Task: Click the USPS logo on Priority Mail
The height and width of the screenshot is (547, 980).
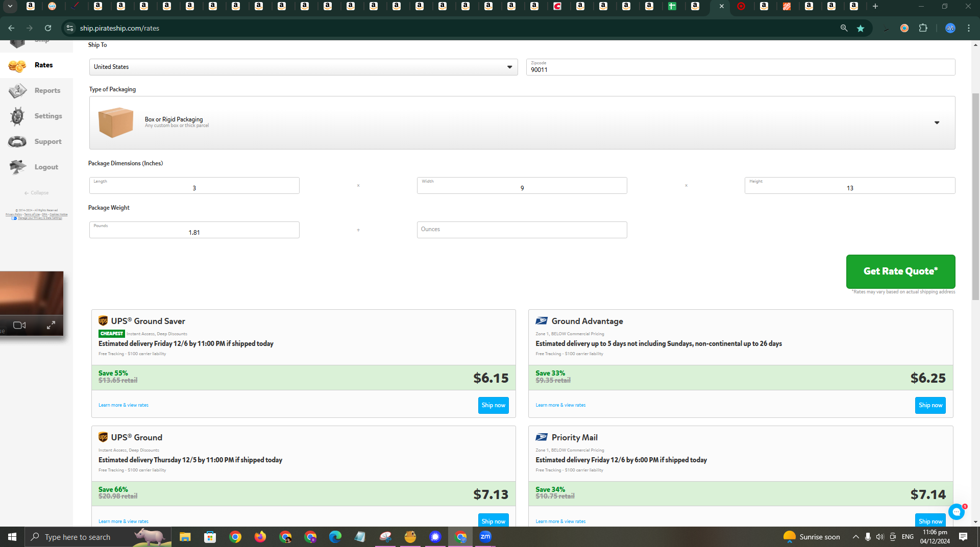Action: [x=542, y=437]
